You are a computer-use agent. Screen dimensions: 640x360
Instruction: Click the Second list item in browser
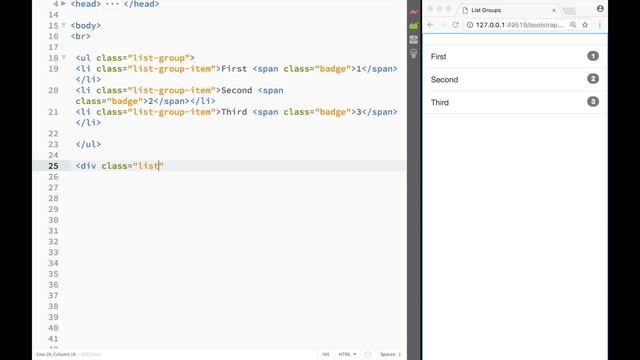pyautogui.click(x=515, y=80)
